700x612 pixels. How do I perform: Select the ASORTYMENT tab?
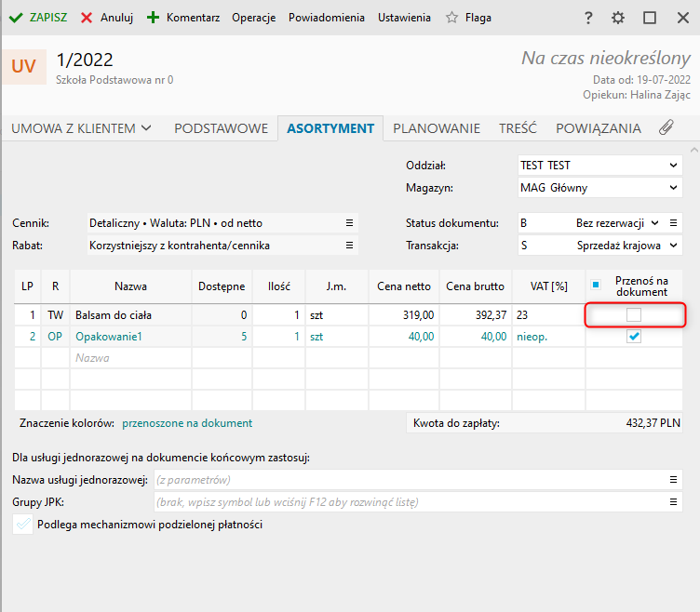click(x=330, y=128)
